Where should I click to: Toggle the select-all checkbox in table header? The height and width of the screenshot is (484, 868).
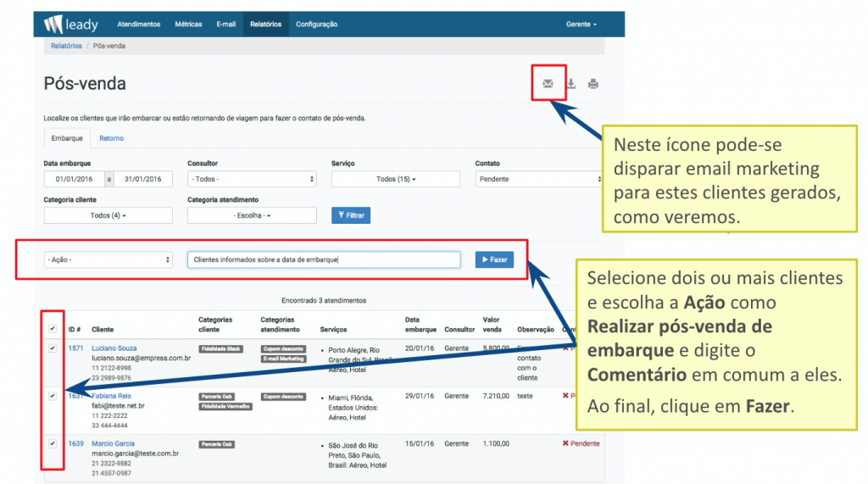coord(53,328)
